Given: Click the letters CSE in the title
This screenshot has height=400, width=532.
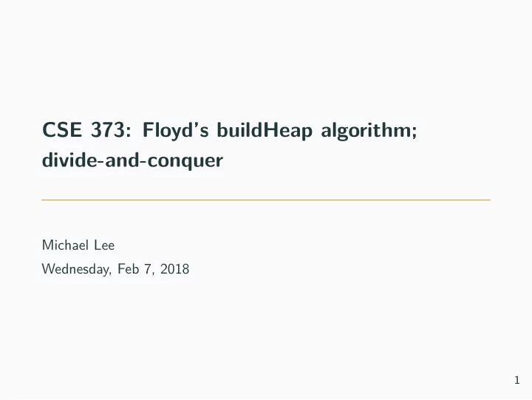Looking at the screenshot, I should coord(62,129).
